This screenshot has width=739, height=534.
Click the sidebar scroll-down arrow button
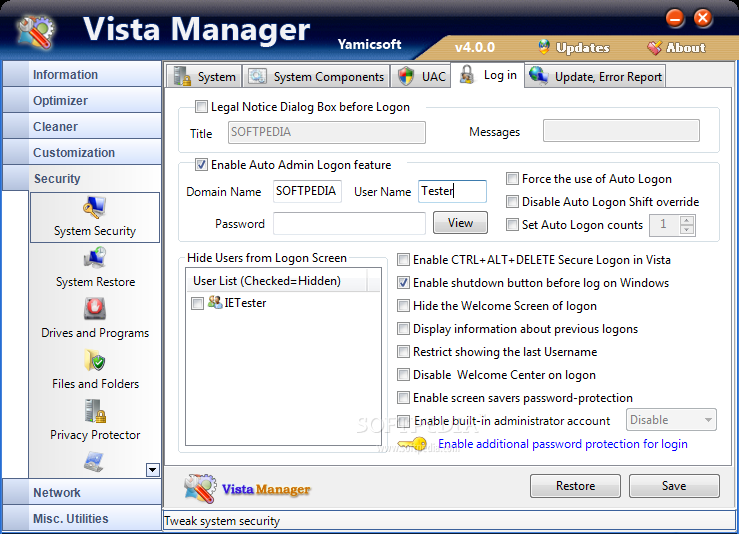click(153, 469)
